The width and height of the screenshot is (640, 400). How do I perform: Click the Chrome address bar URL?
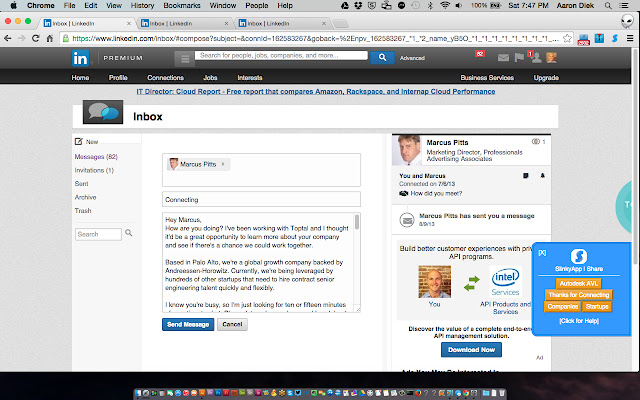(315, 38)
